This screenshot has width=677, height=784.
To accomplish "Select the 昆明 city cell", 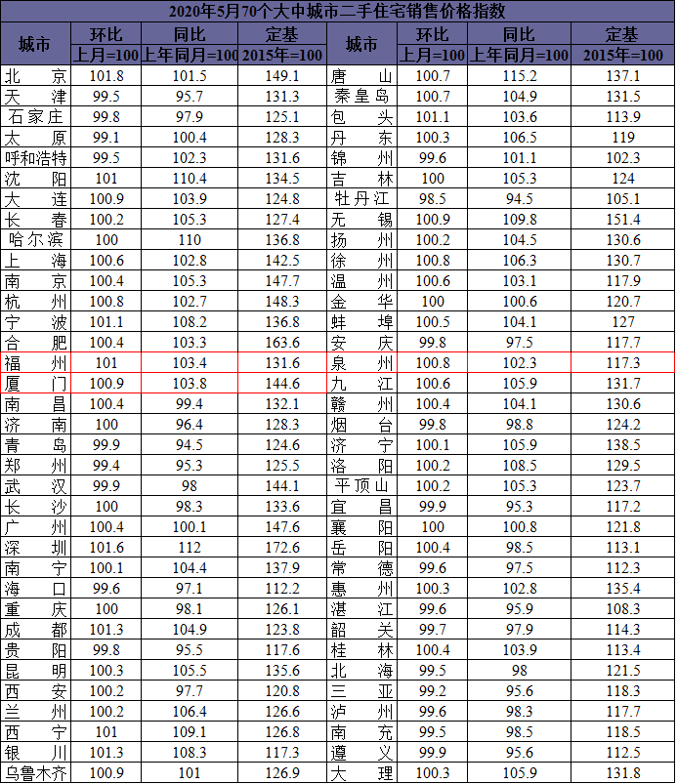I will 35,671.
